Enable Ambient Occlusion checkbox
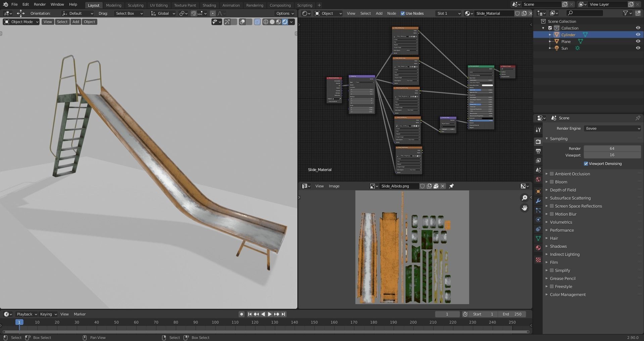The image size is (644, 341). click(x=552, y=174)
